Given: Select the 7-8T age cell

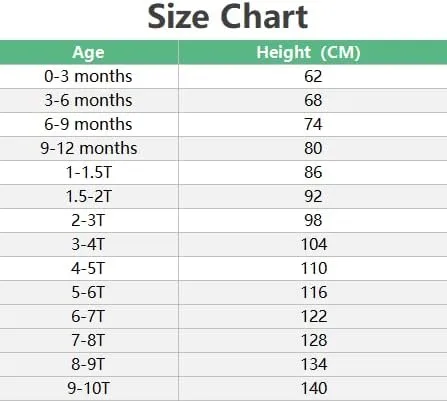Looking at the screenshot, I should [88, 340].
